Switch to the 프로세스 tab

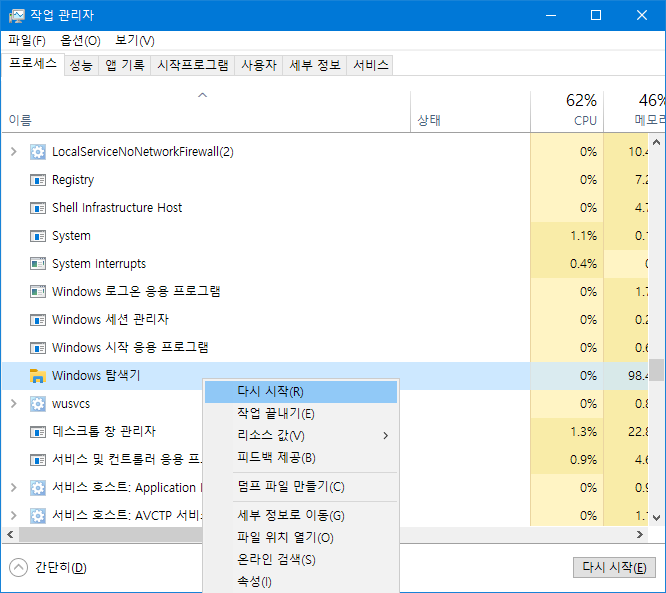[33, 64]
